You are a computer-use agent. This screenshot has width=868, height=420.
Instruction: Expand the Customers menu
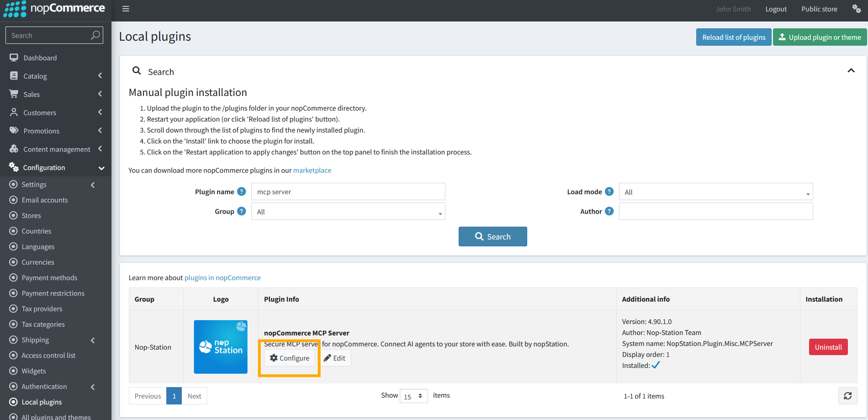pyautogui.click(x=56, y=112)
